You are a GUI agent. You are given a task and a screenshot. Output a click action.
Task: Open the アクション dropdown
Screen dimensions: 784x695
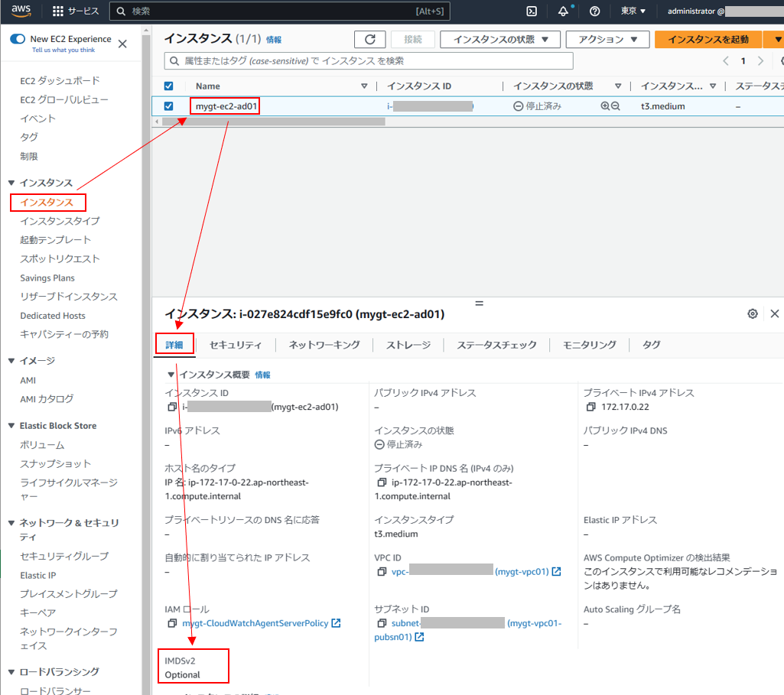click(607, 40)
